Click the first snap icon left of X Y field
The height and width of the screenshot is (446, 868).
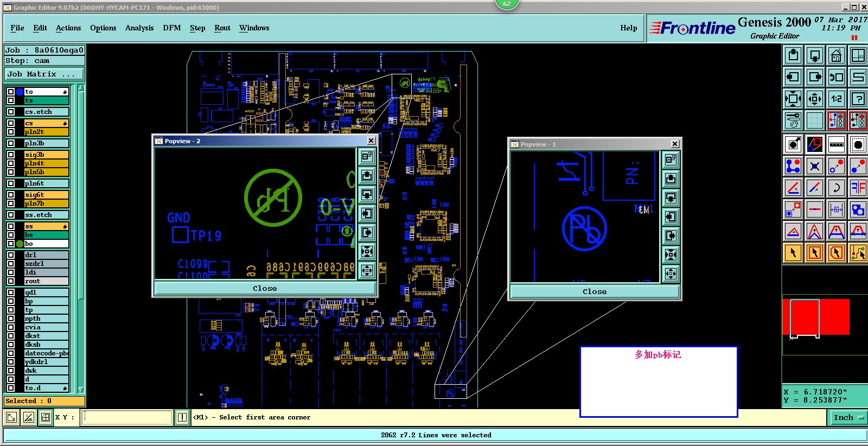pyautogui.click(x=11, y=417)
